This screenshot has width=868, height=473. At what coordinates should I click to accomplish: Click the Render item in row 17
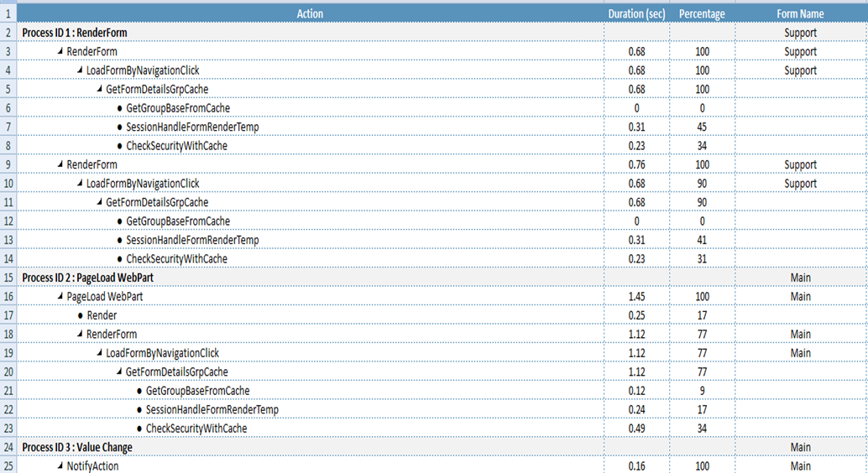pos(102,315)
